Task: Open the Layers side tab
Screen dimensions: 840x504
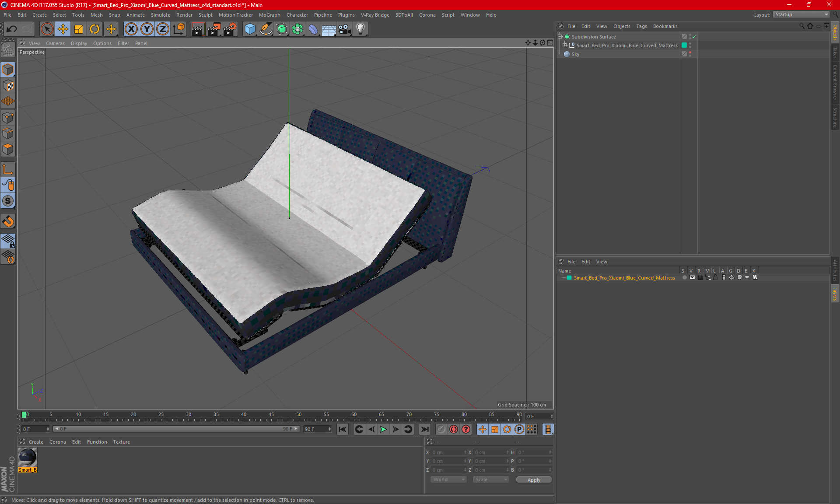Action: (835, 294)
